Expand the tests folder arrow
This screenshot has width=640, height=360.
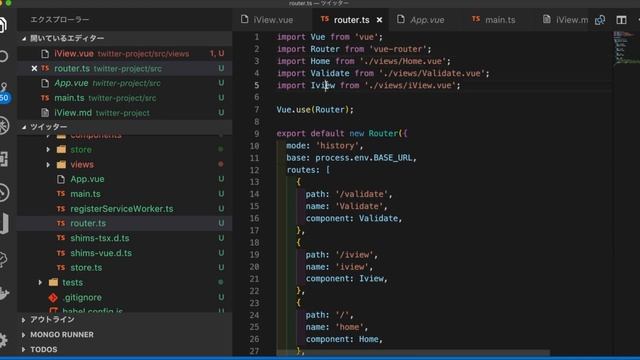point(40,282)
